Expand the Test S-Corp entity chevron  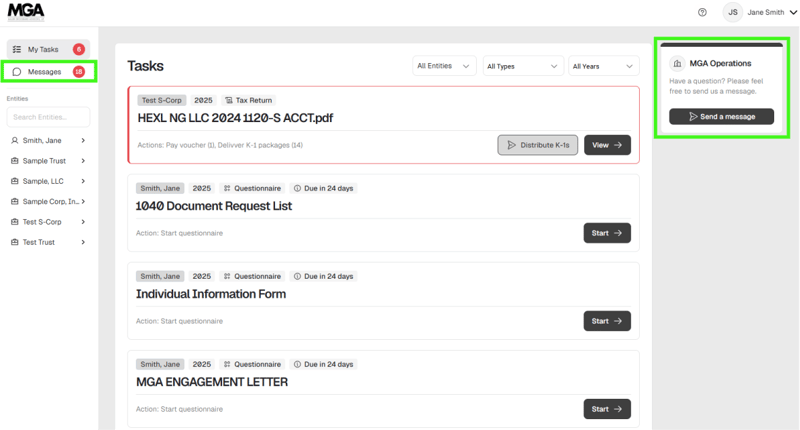pyautogui.click(x=83, y=222)
